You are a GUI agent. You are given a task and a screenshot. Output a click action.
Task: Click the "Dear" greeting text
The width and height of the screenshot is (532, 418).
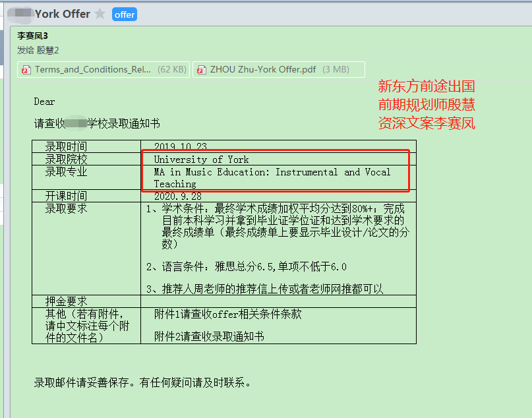pyautogui.click(x=44, y=102)
